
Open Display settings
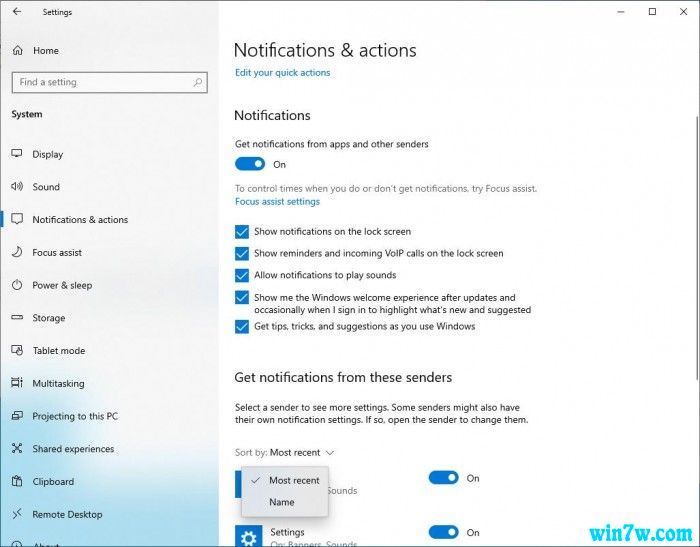[48, 154]
